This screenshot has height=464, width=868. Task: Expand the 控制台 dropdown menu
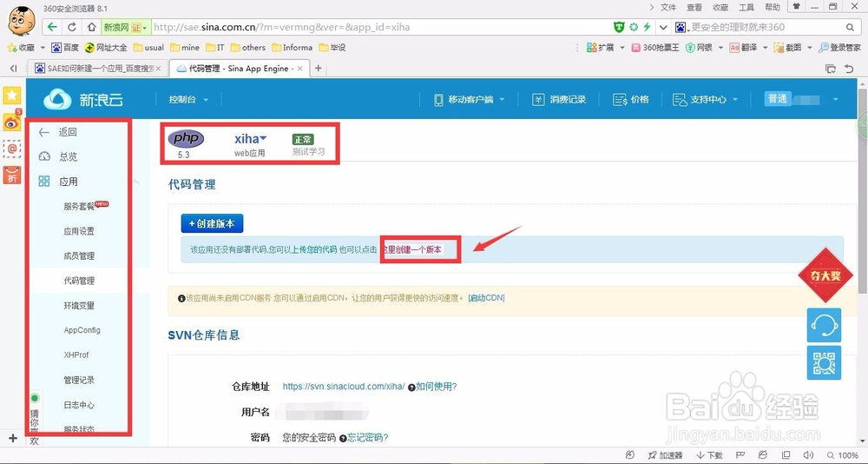pos(188,100)
